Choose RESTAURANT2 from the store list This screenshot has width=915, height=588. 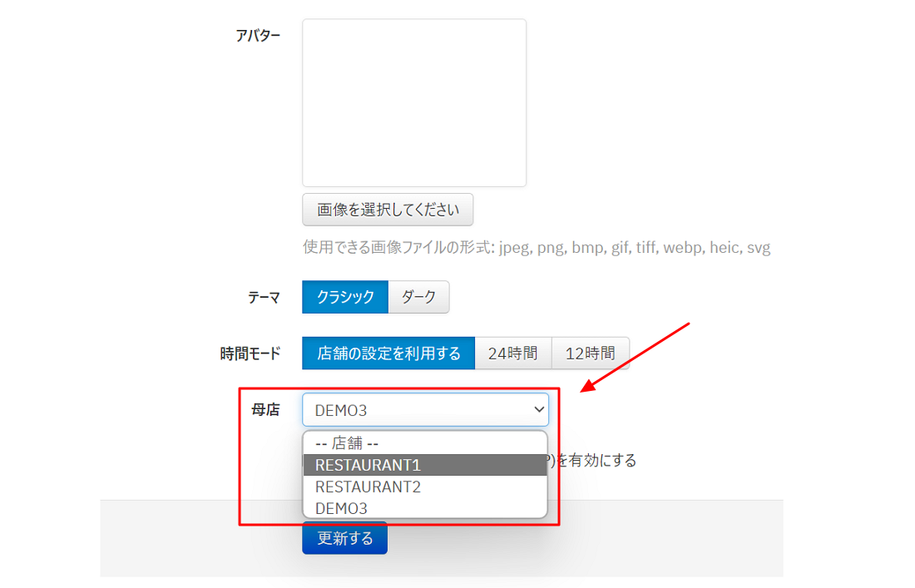pyautogui.click(x=425, y=487)
